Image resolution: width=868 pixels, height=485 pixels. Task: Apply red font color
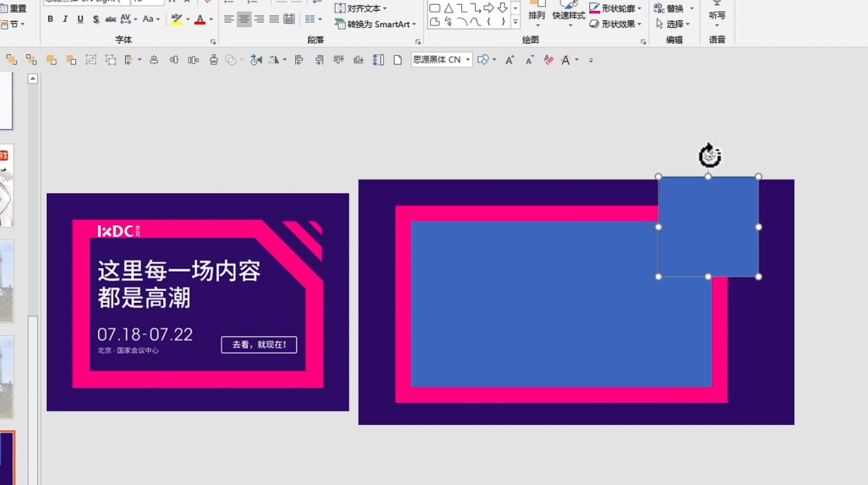[200, 20]
